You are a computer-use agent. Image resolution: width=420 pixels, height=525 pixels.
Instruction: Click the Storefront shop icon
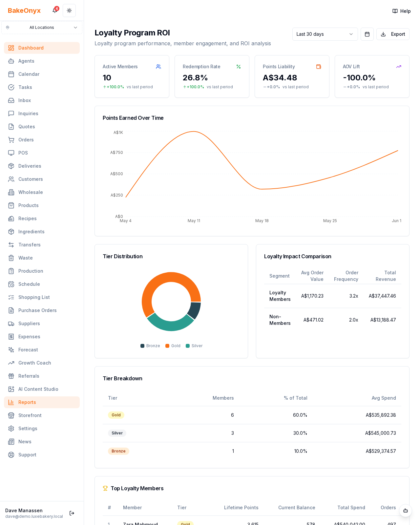11,415
